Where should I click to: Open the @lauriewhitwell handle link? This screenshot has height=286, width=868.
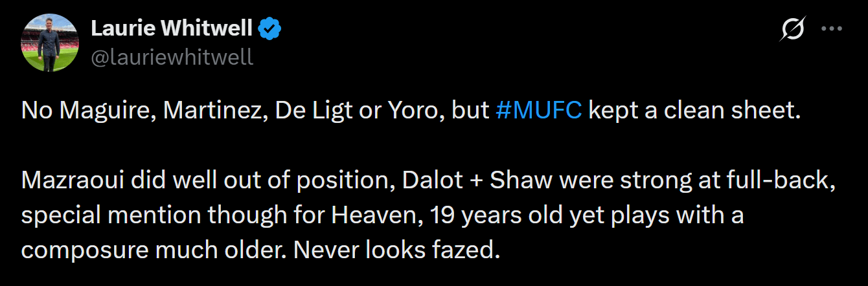[172, 57]
